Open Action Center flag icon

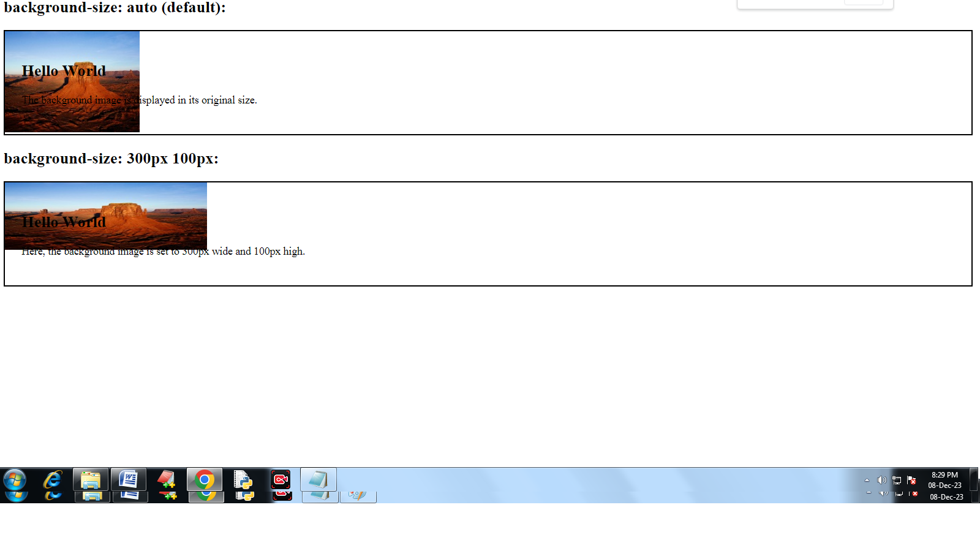[x=911, y=480]
